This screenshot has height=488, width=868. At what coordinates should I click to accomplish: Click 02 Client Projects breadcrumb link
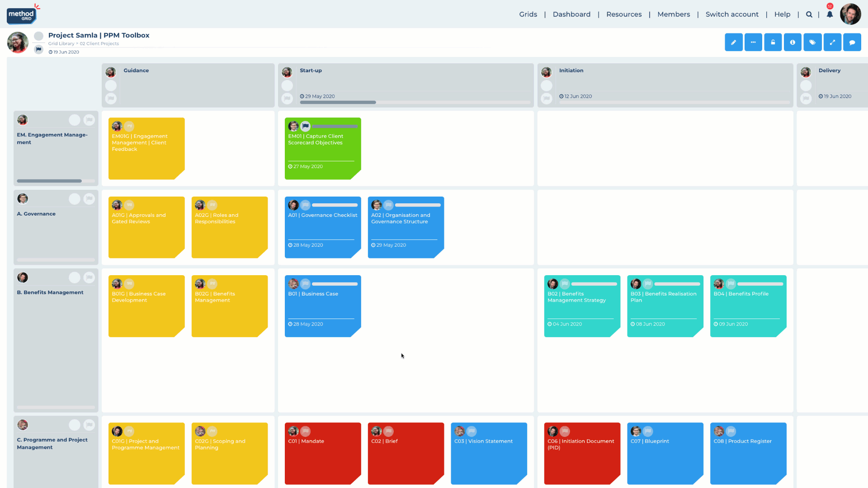tap(99, 43)
